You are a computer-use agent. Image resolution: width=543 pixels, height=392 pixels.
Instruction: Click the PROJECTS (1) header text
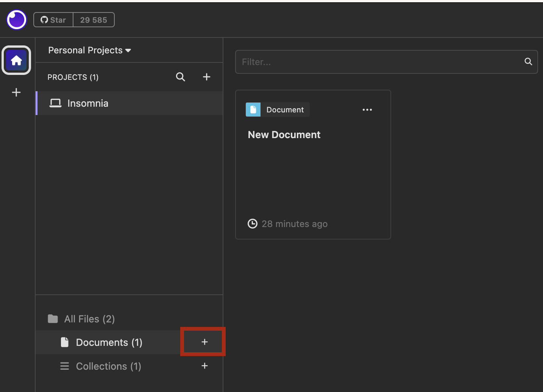73,77
